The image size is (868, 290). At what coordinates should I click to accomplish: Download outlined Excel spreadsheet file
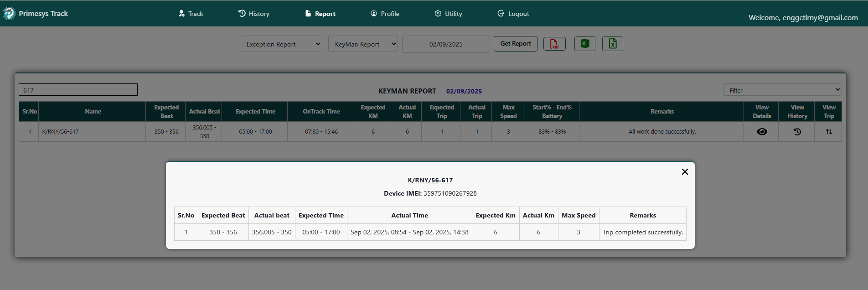pos(612,44)
